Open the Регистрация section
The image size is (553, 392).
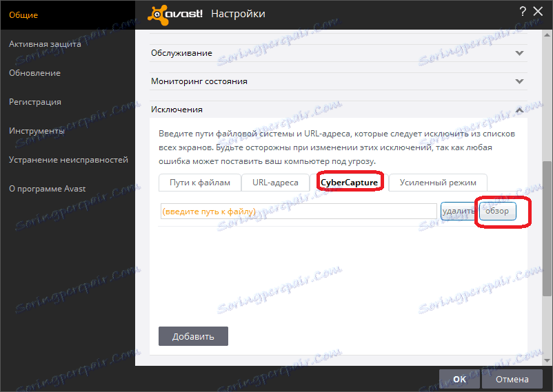click(35, 102)
